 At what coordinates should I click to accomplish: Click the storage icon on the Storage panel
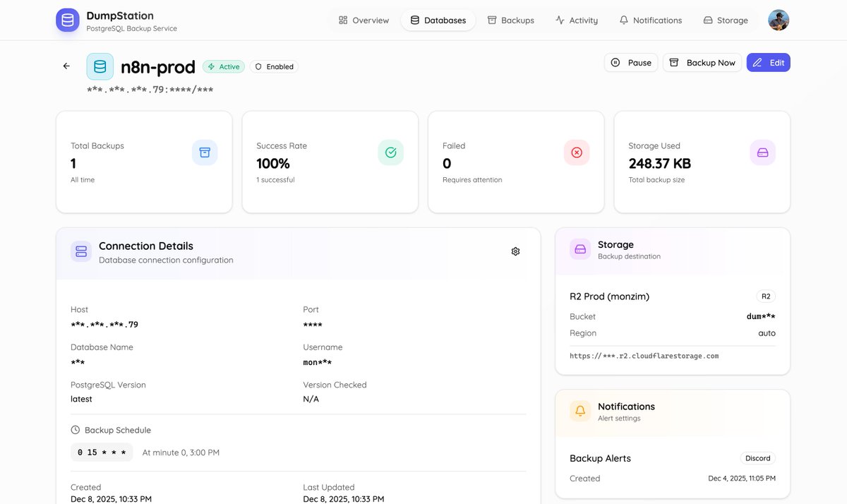click(x=579, y=248)
